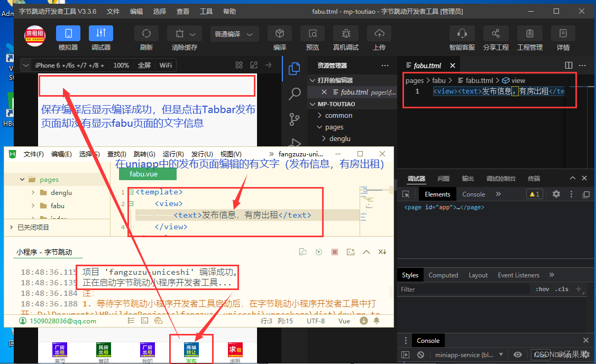Toggle the live expression eye icon

[517, 355]
